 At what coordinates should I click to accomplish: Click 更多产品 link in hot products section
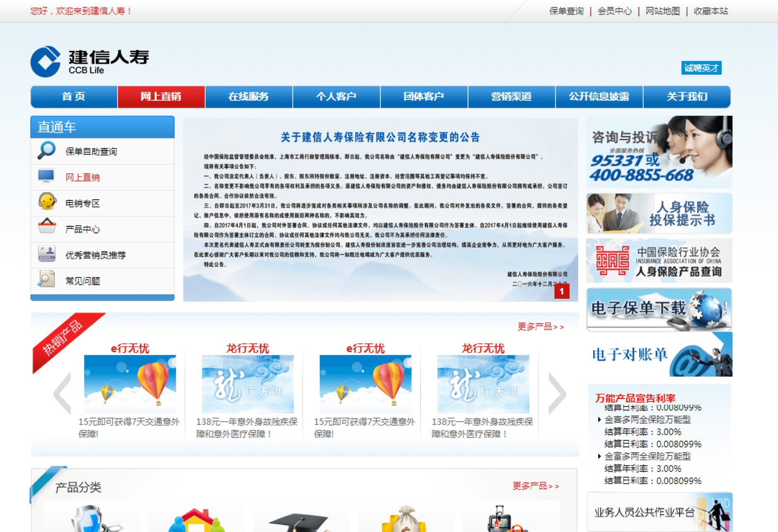(541, 327)
